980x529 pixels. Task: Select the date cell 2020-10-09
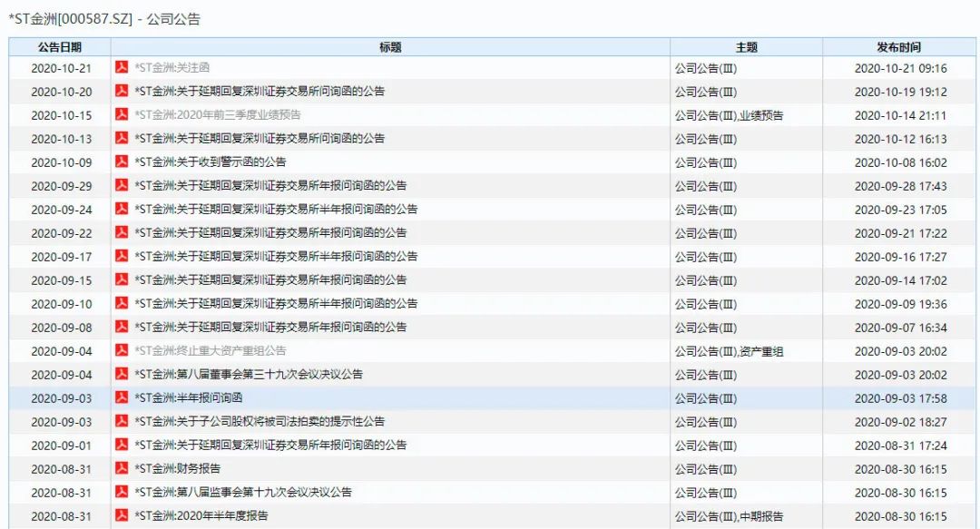pyautogui.click(x=62, y=162)
